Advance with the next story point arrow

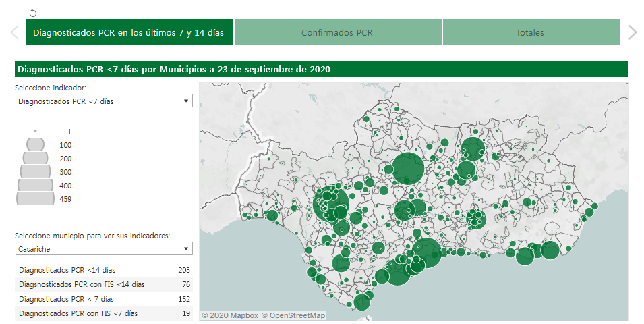pyautogui.click(x=632, y=32)
